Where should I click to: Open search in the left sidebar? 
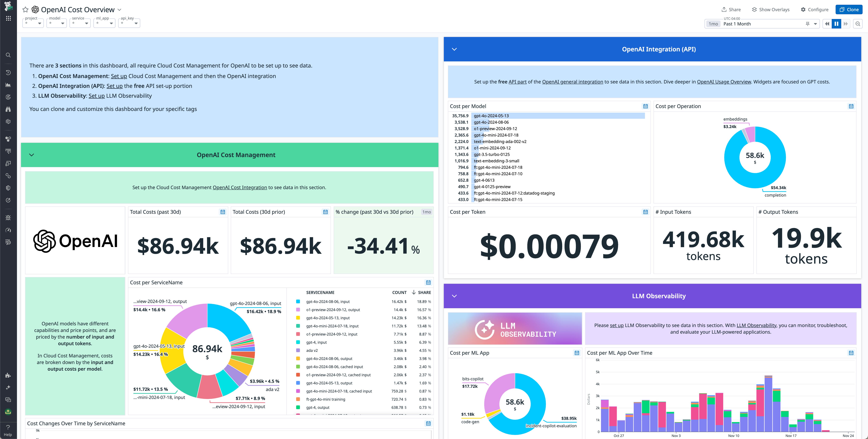pos(8,55)
